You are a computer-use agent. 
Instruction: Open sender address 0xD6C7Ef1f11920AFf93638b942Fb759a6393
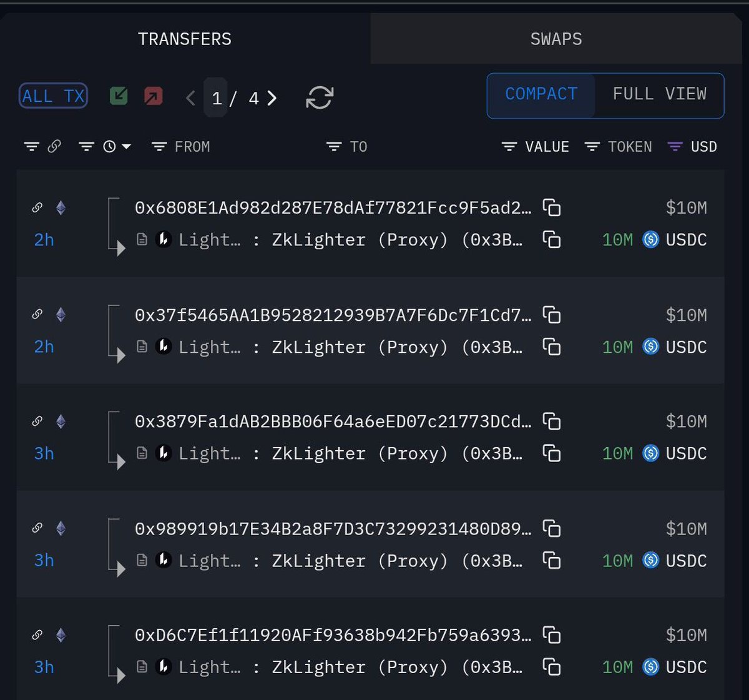point(333,636)
